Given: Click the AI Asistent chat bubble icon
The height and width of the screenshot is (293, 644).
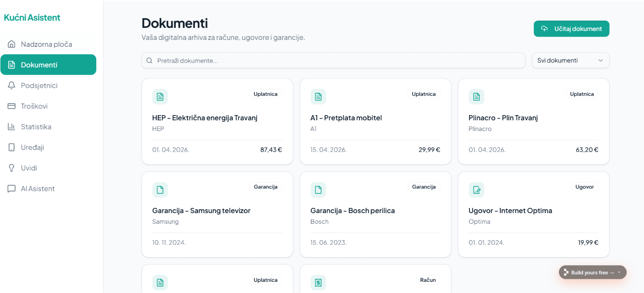Looking at the screenshot, I should (x=12, y=189).
